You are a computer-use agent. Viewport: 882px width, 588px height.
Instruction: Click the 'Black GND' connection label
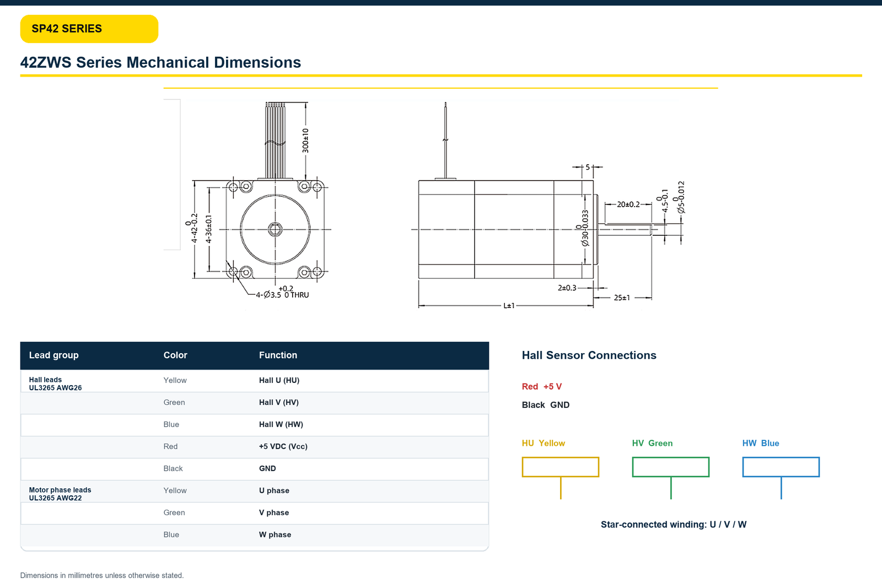click(545, 405)
